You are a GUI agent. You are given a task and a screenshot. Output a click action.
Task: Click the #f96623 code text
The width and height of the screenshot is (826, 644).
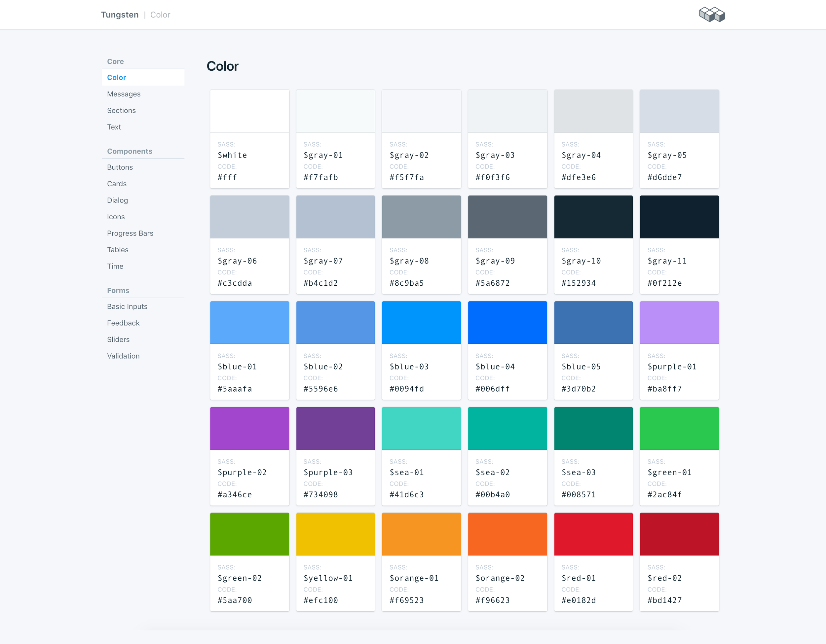492,600
